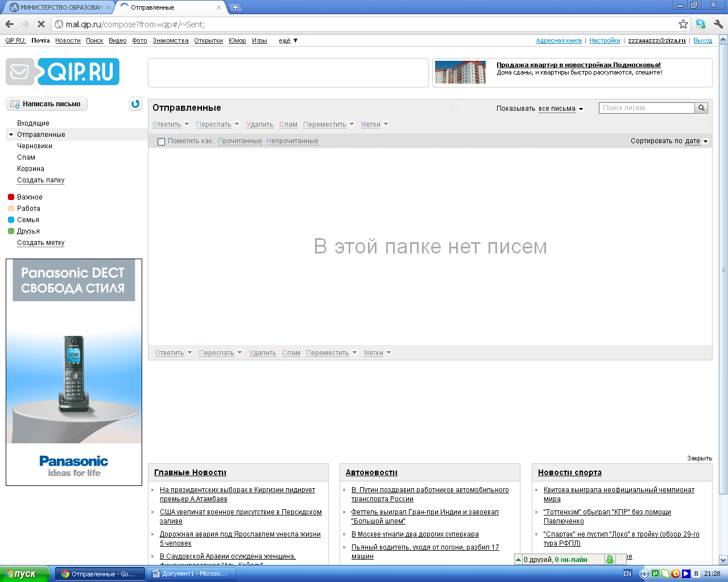Close the news block with Закрыть
Screen dimensions: 728x582
pos(699,458)
